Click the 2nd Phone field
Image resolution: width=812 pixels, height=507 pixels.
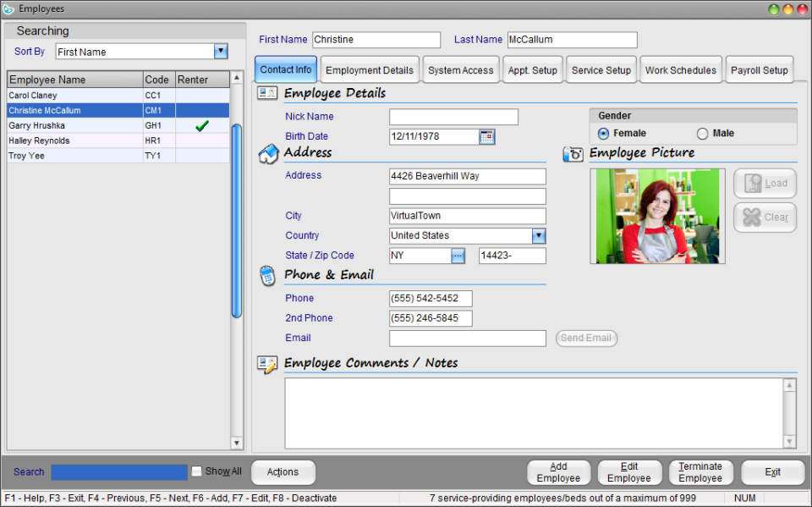tap(431, 318)
